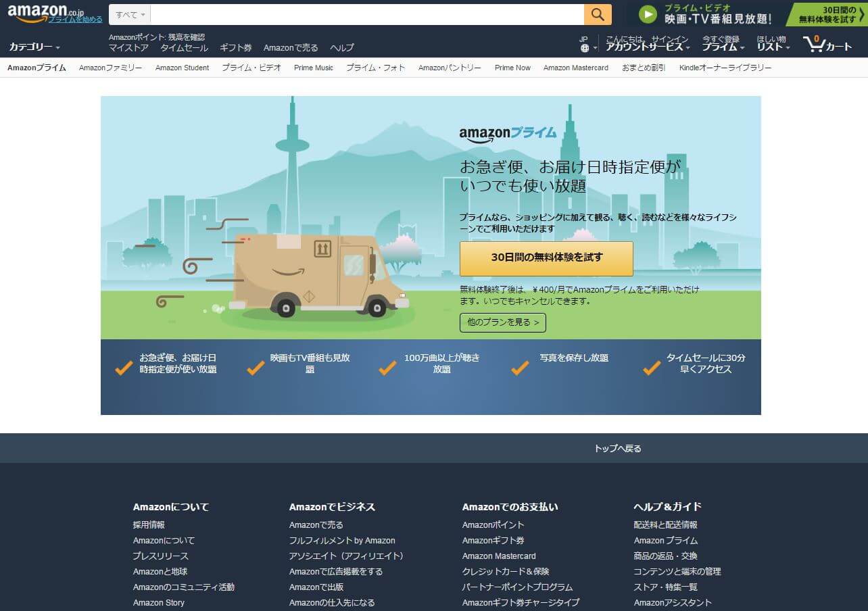Open ヘルプ in navigation

[341, 47]
